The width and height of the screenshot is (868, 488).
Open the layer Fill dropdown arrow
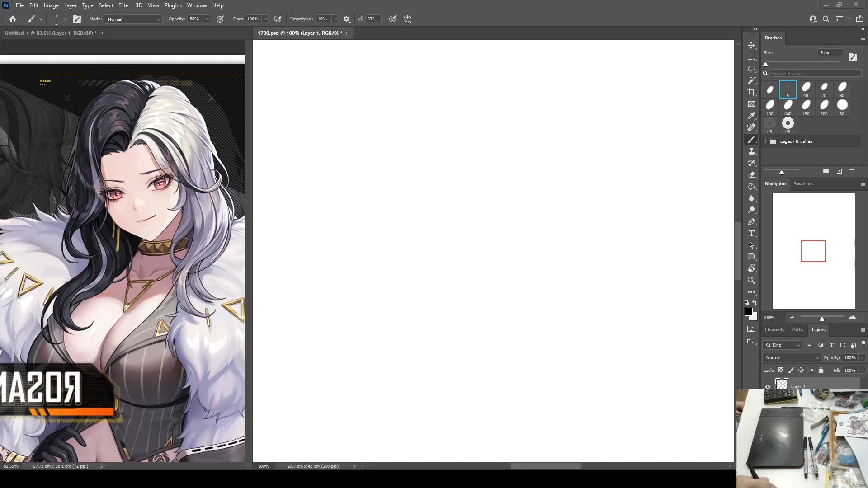pyautogui.click(x=862, y=370)
